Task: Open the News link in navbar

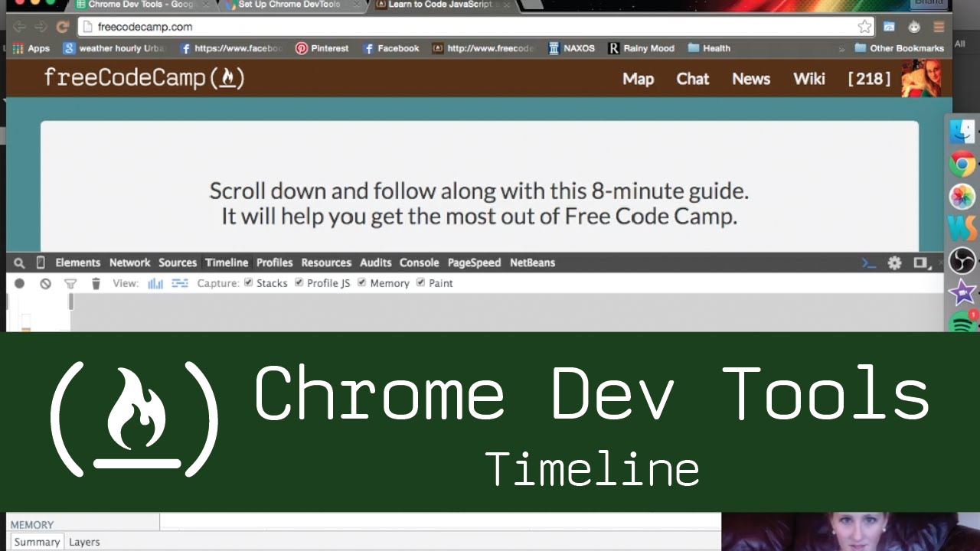Action: click(x=751, y=79)
